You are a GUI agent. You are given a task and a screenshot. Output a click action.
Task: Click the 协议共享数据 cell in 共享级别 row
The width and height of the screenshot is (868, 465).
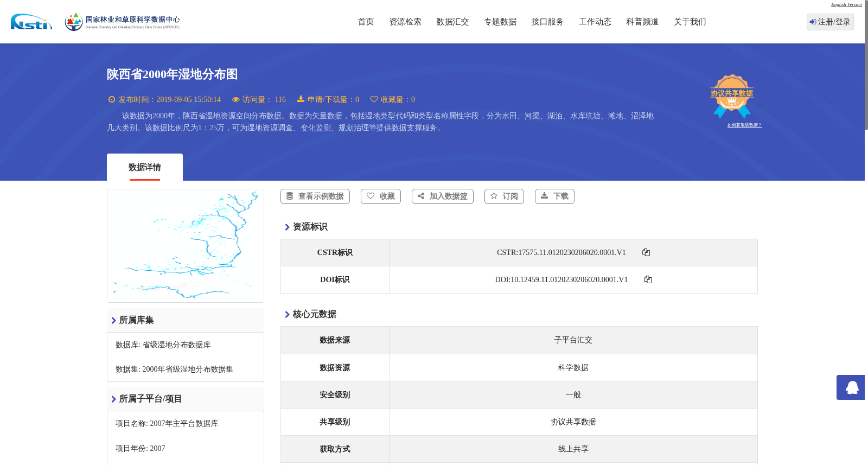pos(573,422)
